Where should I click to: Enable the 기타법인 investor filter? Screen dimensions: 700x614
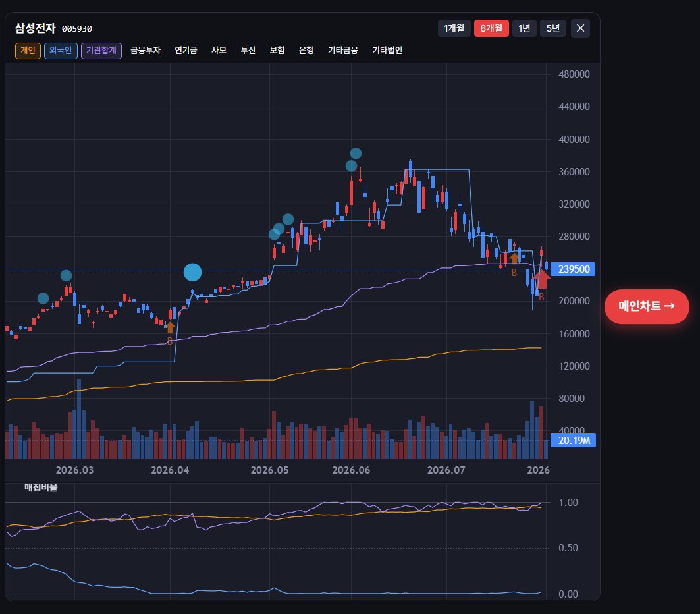click(x=387, y=51)
